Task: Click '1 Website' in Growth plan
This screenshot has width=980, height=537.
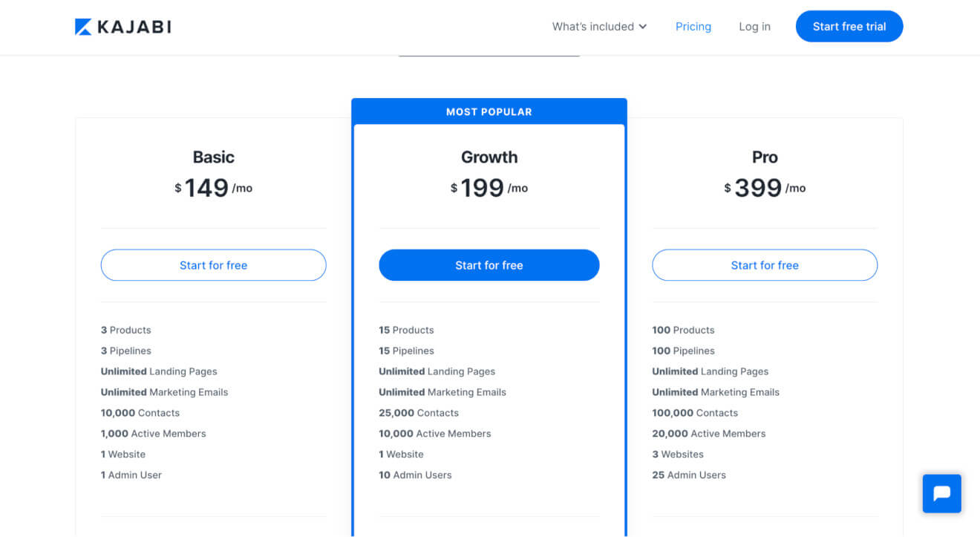Action: coord(401,455)
